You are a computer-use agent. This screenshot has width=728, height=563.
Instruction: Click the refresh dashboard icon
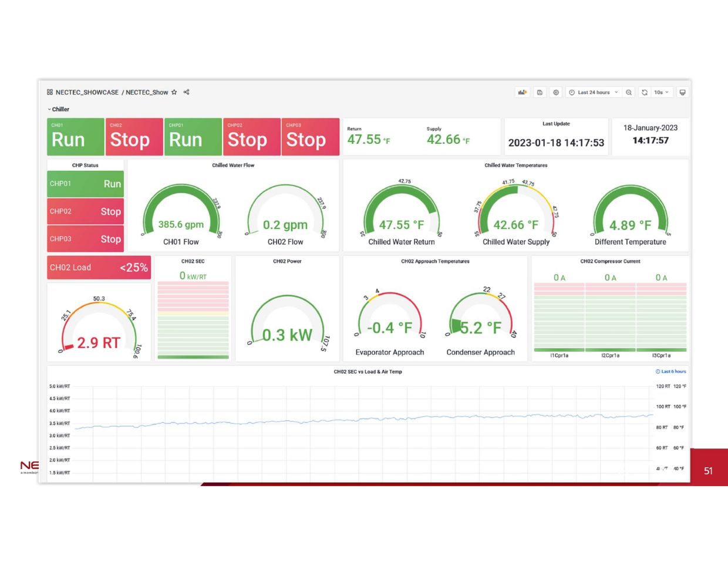645,92
